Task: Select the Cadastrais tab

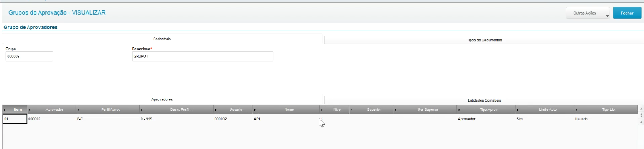Action: 162,39
